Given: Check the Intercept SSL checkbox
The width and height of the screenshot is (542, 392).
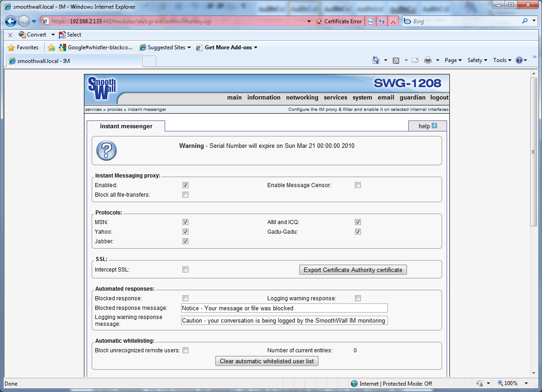Looking at the screenshot, I should click(186, 270).
